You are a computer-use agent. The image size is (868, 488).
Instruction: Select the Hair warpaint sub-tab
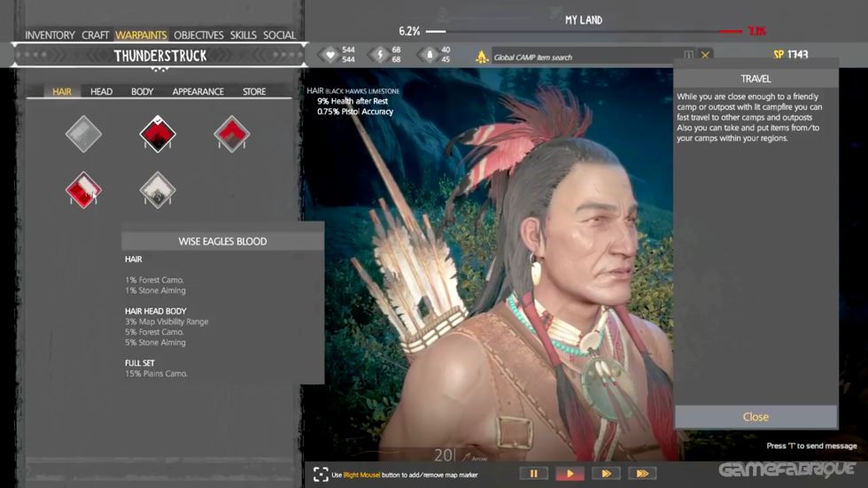[62, 91]
